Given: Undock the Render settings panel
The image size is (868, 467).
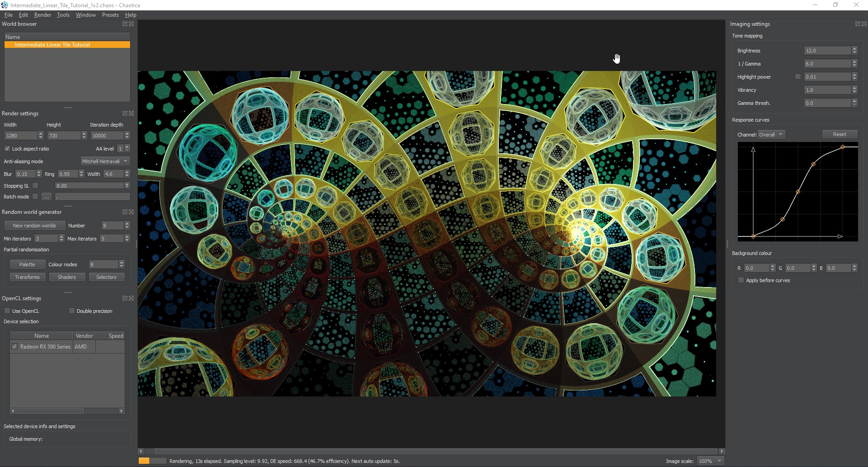Looking at the screenshot, I should click(x=125, y=113).
